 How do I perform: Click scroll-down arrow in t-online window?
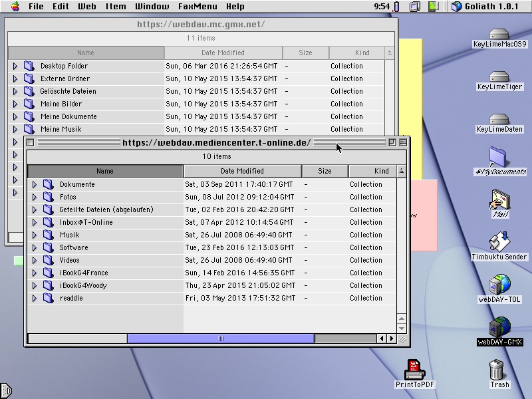pos(402,328)
